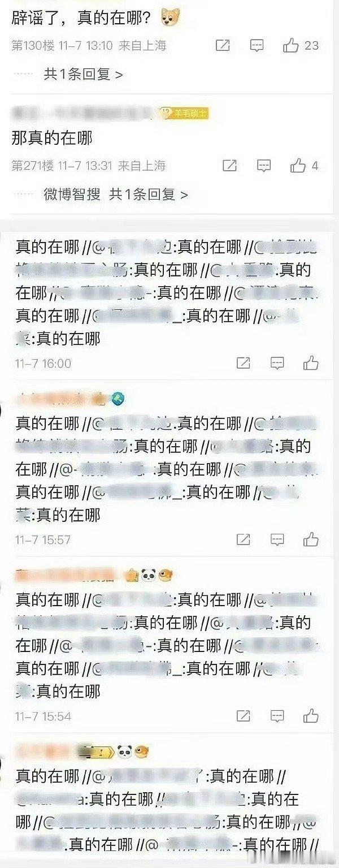Forward the repost dated 11-7 15:57

point(243,539)
